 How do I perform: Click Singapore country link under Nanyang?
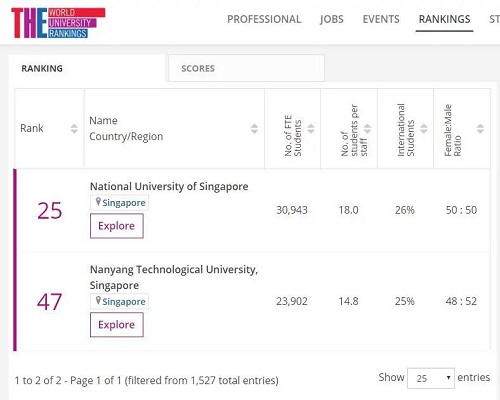(x=124, y=302)
